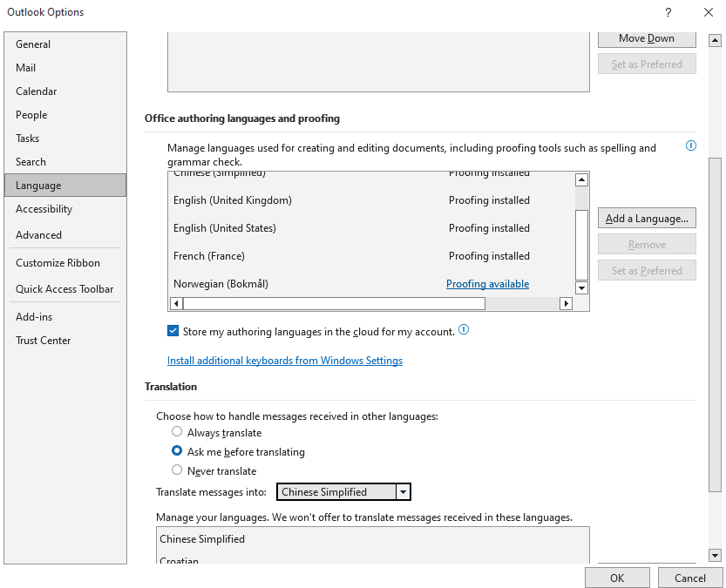726x588 pixels.
Task: Choose Never translate for received messages
Action: point(177,470)
